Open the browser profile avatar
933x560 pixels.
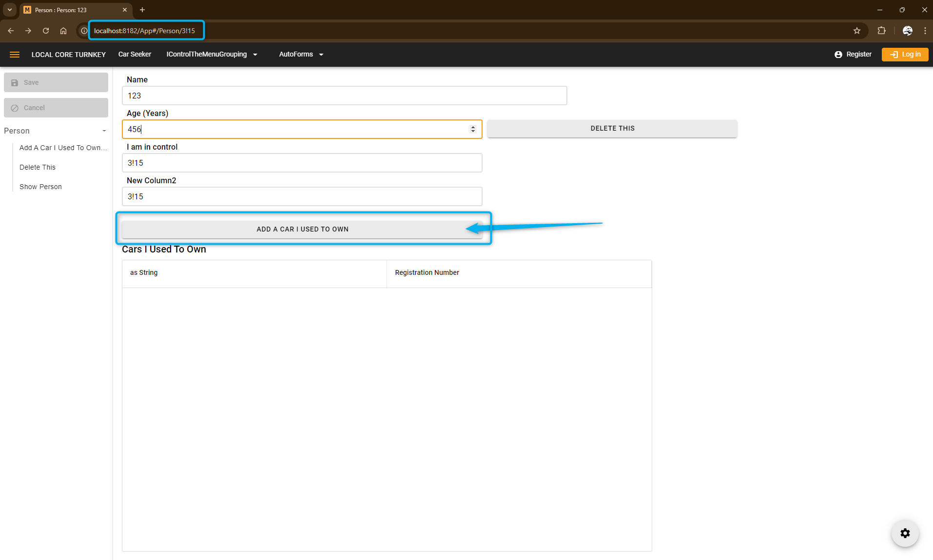coord(907,31)
